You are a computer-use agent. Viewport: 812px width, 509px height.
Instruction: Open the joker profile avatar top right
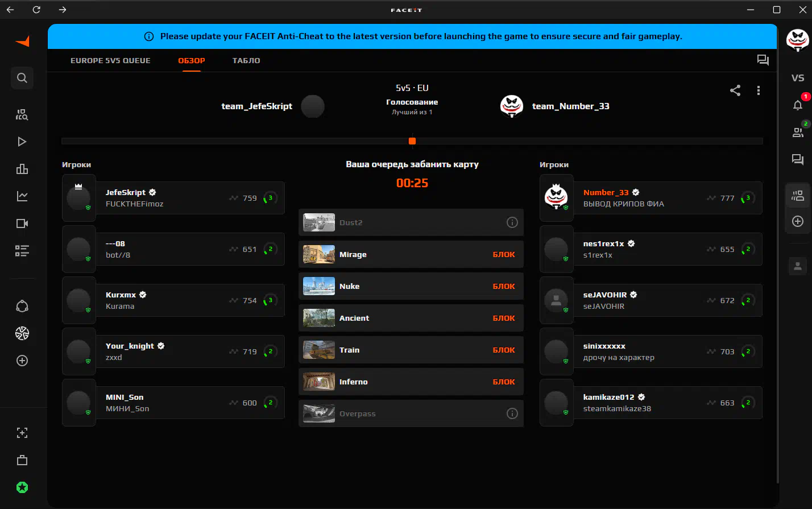[797, 41]
